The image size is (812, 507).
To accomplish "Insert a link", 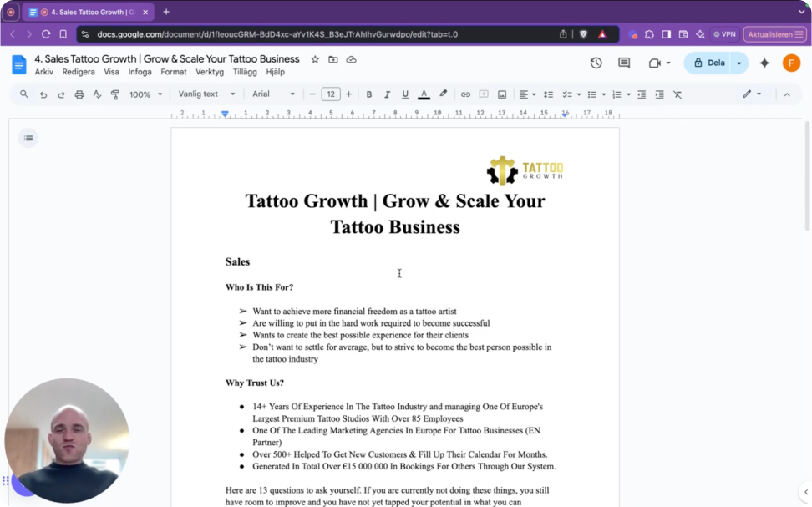I will [x=465, y=94].
